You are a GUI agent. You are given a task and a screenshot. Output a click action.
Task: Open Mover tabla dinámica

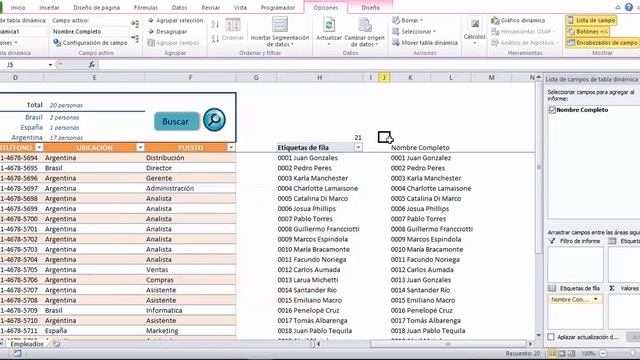tap(425, 42)
